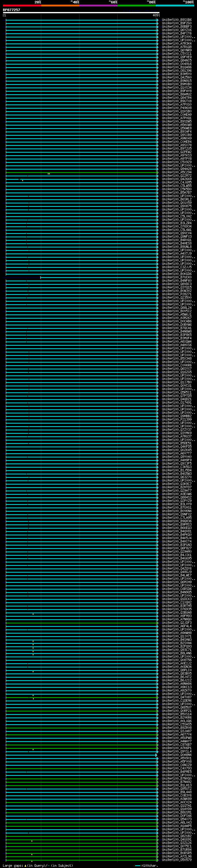Select the ~80% green color legend bar
The height and width of the screenshot is (868, 197).
tap(136, 6)
